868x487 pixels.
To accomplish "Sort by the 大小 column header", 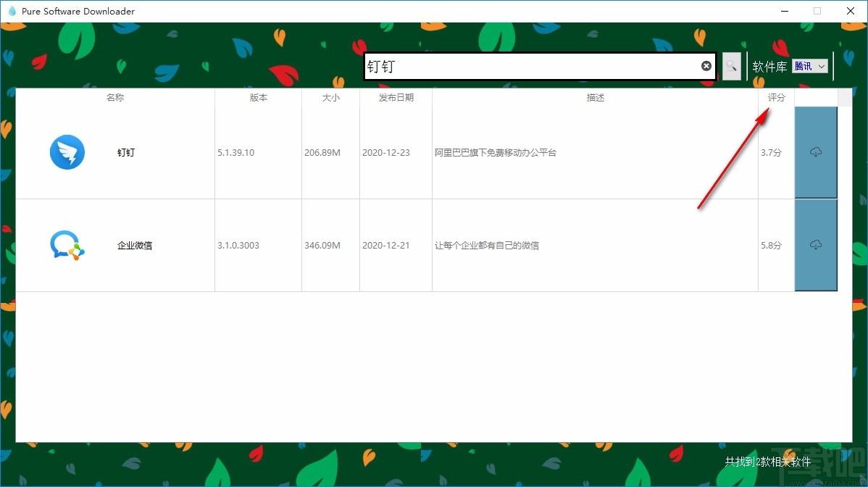I will click(330, 97).
